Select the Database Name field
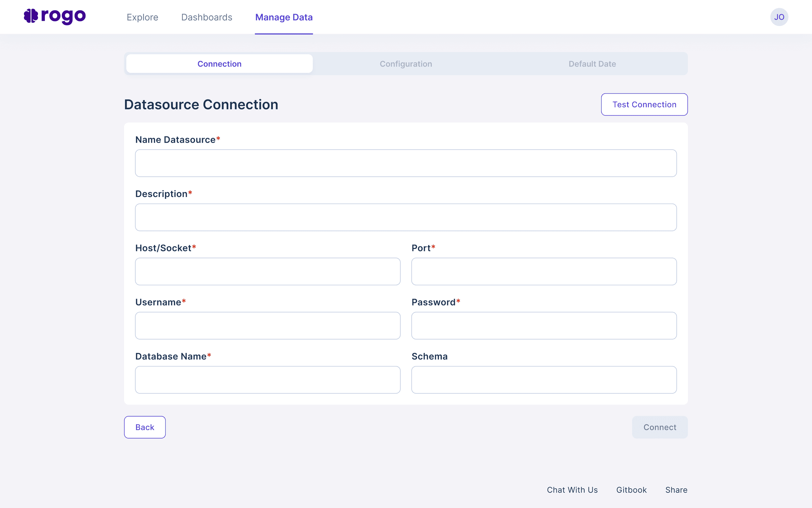This screenshot has width=812, height=508. click(268, 380)
